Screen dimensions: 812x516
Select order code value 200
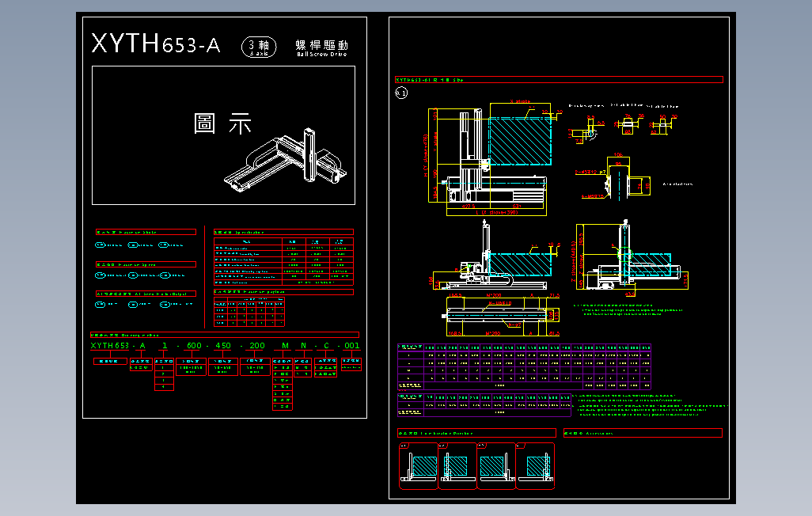pos(257,346)
